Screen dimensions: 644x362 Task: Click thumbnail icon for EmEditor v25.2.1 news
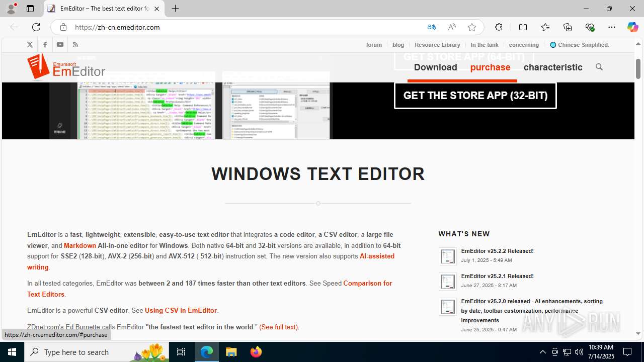[447, 282]
